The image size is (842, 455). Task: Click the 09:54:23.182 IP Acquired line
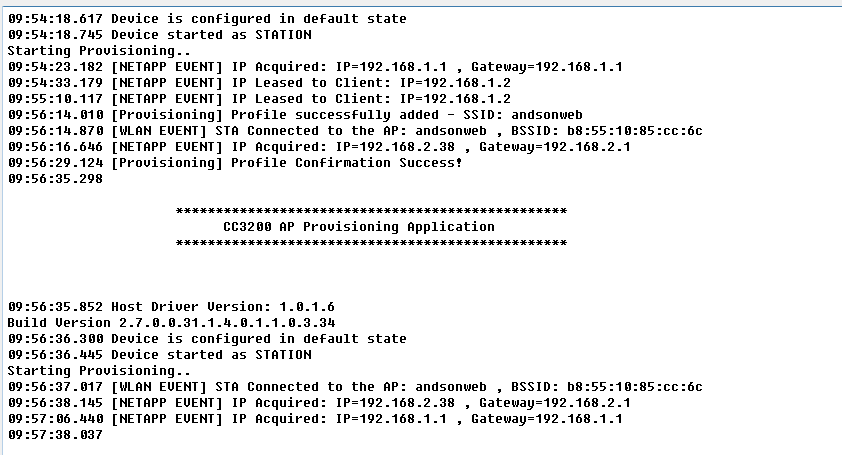[315, 67]
